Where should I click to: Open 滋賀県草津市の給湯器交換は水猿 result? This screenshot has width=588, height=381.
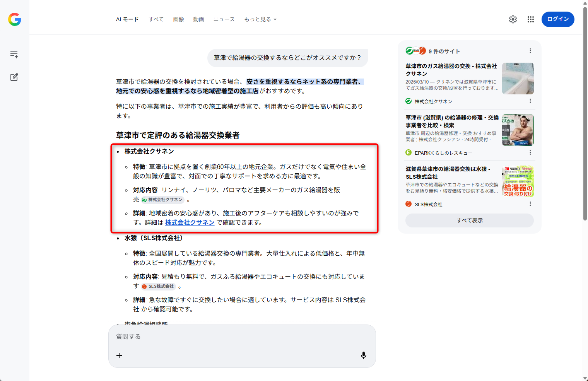(448, 173)
